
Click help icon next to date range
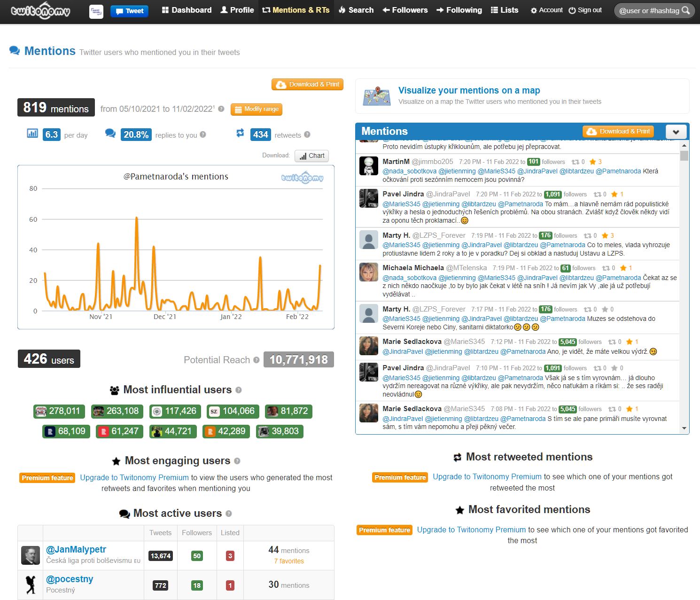point(221,109)
